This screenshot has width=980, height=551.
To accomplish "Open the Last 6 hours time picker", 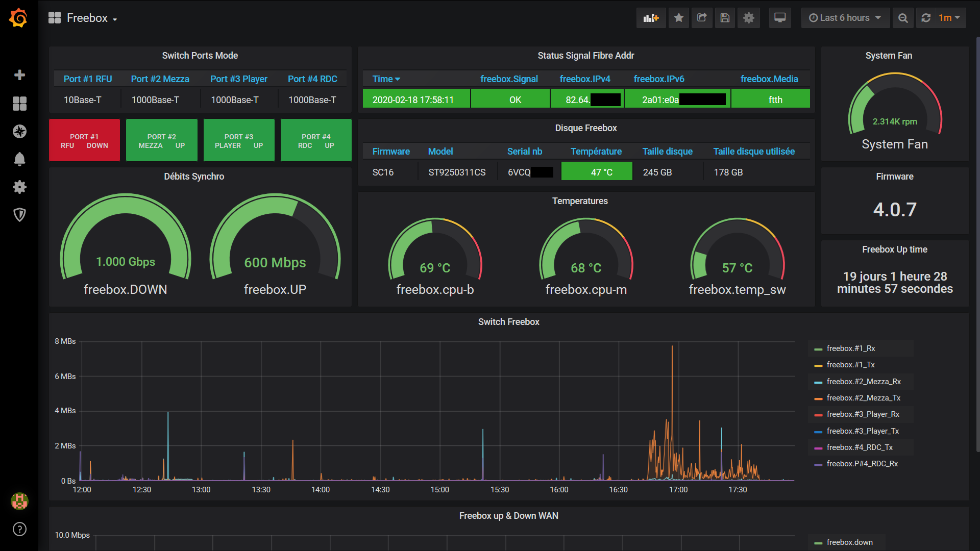I will point(845,18).
